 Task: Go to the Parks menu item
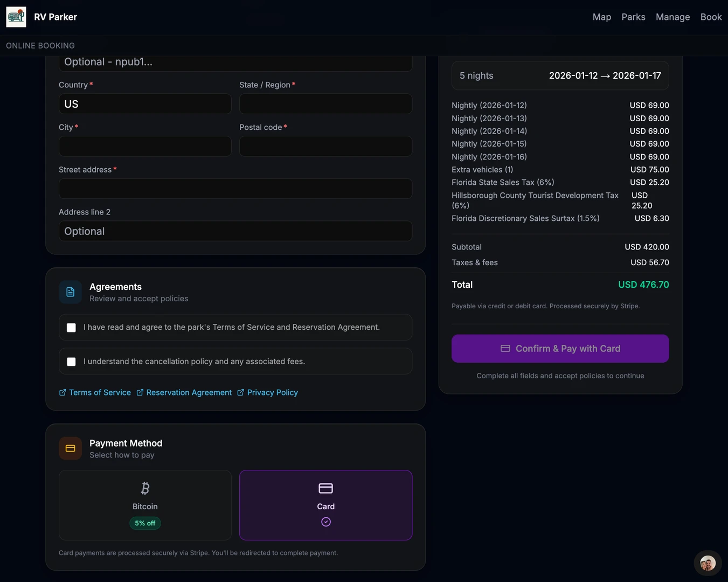(x=633, y=17)
